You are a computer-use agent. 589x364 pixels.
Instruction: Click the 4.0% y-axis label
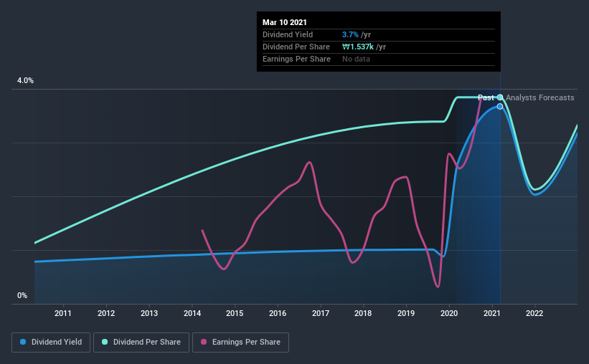(x=25, y=81)
